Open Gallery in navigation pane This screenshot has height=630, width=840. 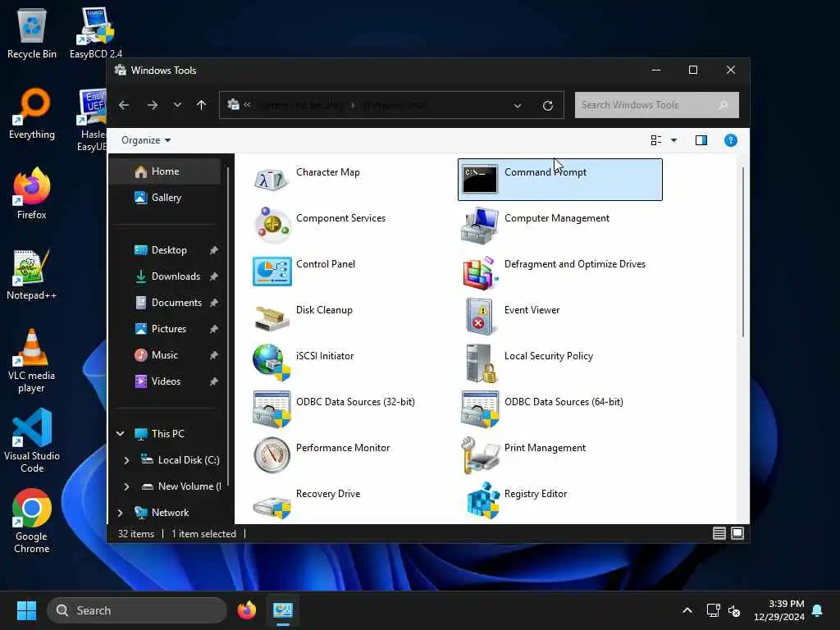(165, 198)
